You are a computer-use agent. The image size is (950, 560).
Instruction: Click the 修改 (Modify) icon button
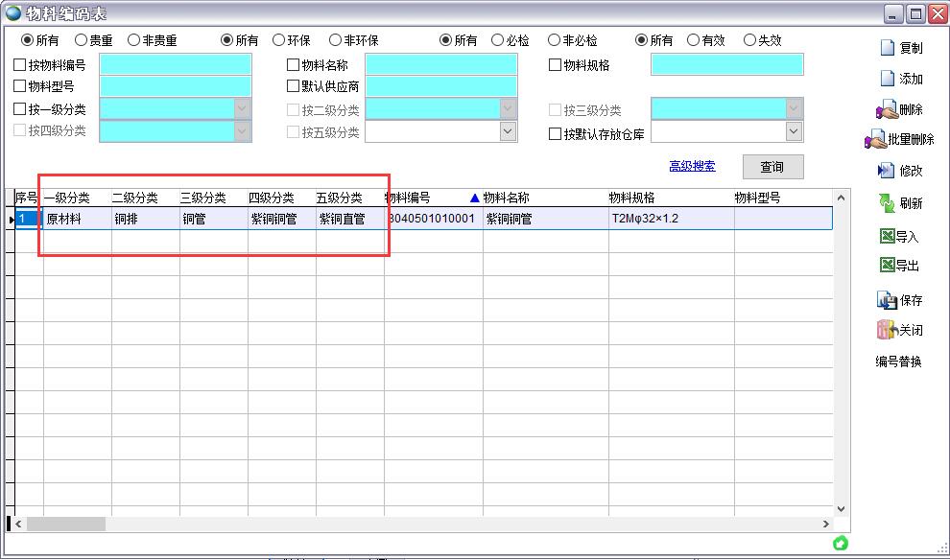887,171
